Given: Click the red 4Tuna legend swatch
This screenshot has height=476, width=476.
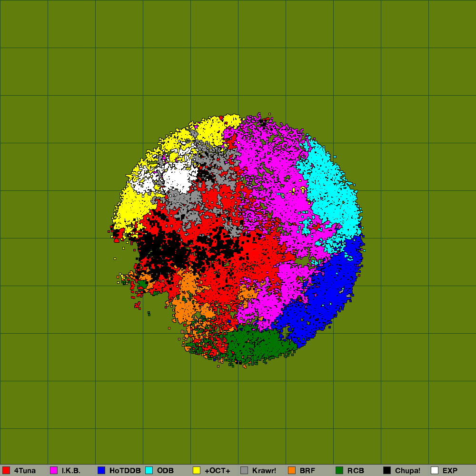Looking at the screenshot, I should click(6, 470).
